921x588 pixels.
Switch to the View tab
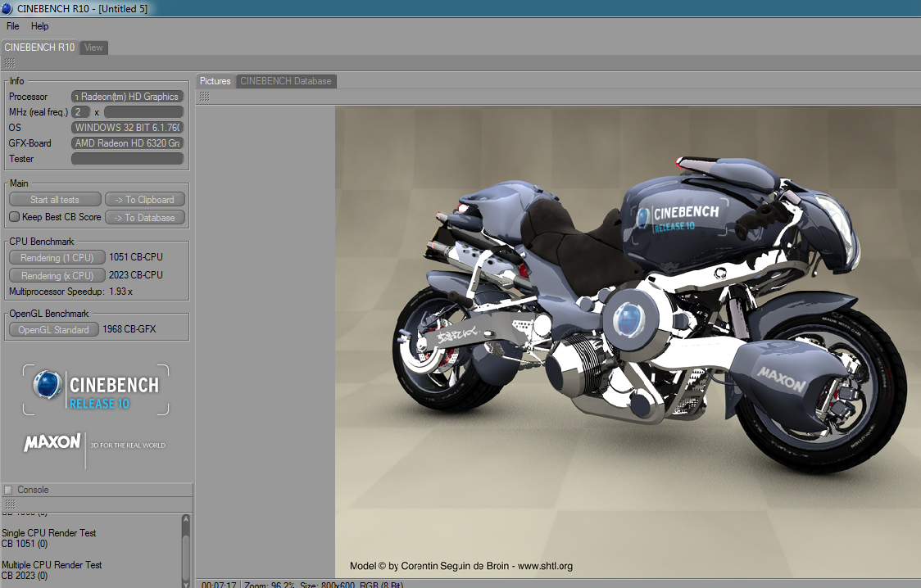[93, 47]
